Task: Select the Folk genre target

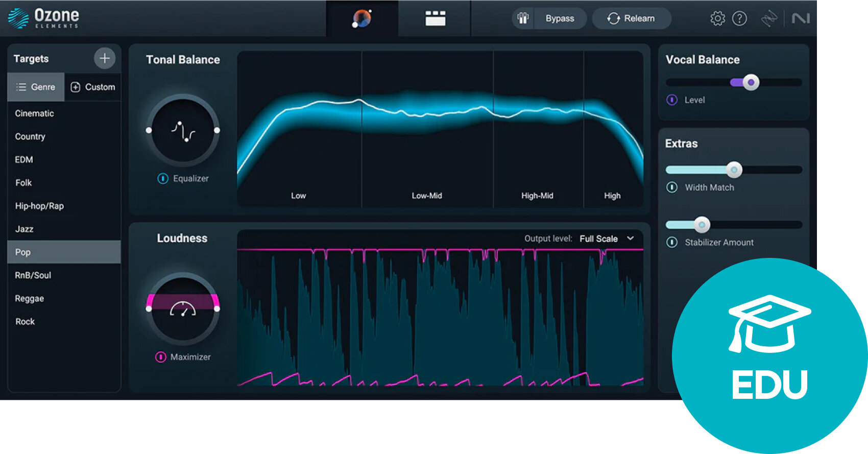Action: (64, 182)
